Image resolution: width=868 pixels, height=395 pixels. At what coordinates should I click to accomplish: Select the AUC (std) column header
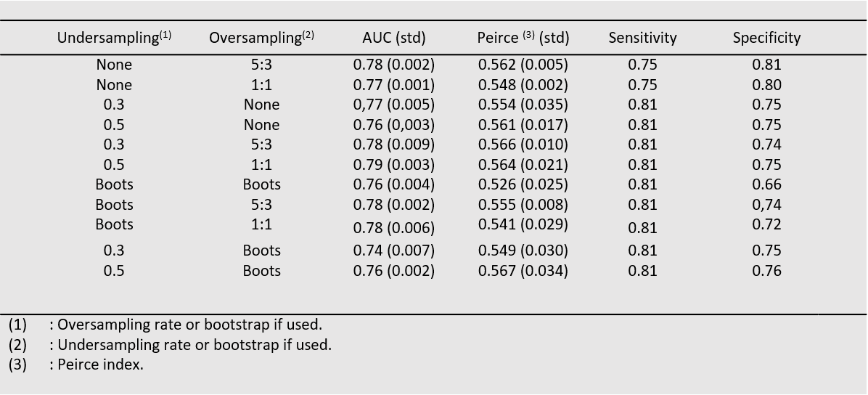(x=393, y=38)
